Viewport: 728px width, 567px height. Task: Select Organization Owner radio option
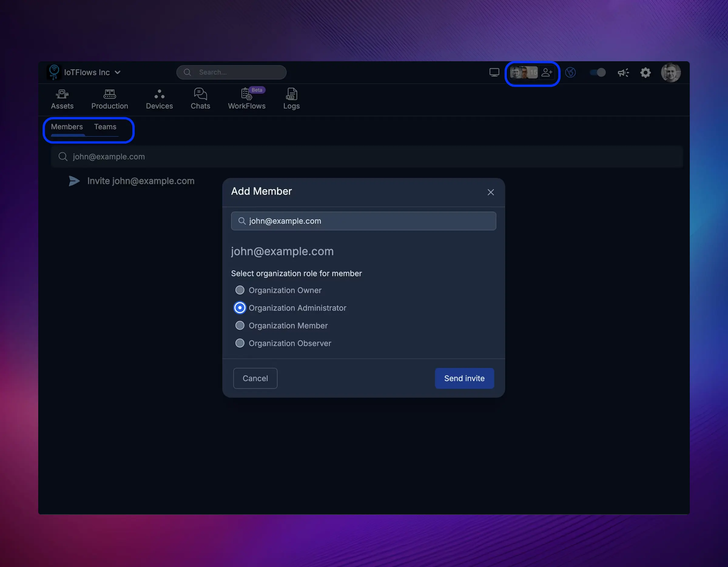click(240, 290)
